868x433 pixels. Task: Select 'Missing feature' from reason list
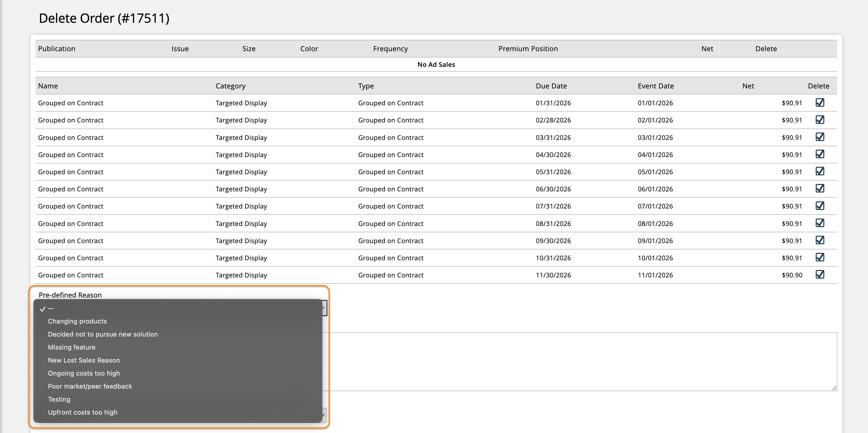(71, 347)
